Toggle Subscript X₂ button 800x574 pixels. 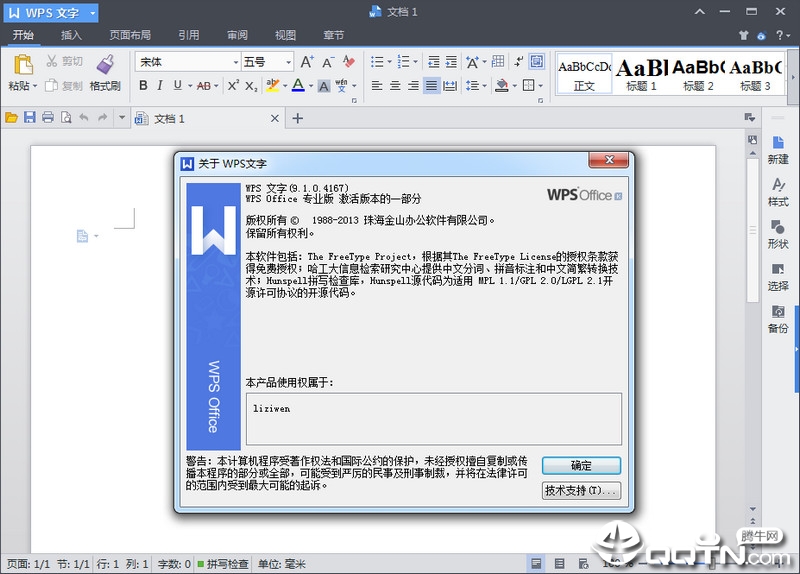pyautogui.click(x=251, y=86)
